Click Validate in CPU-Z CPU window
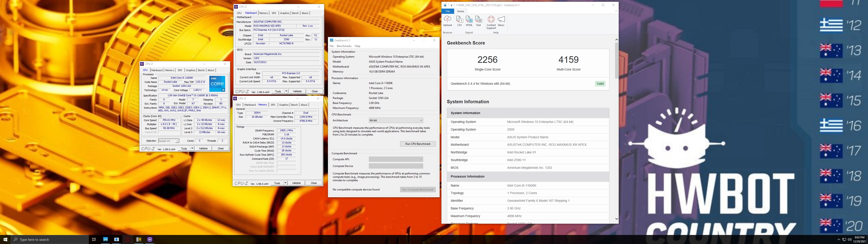Image resolution: width=868 pixels, height=244 pixels. tap(203, 149)
